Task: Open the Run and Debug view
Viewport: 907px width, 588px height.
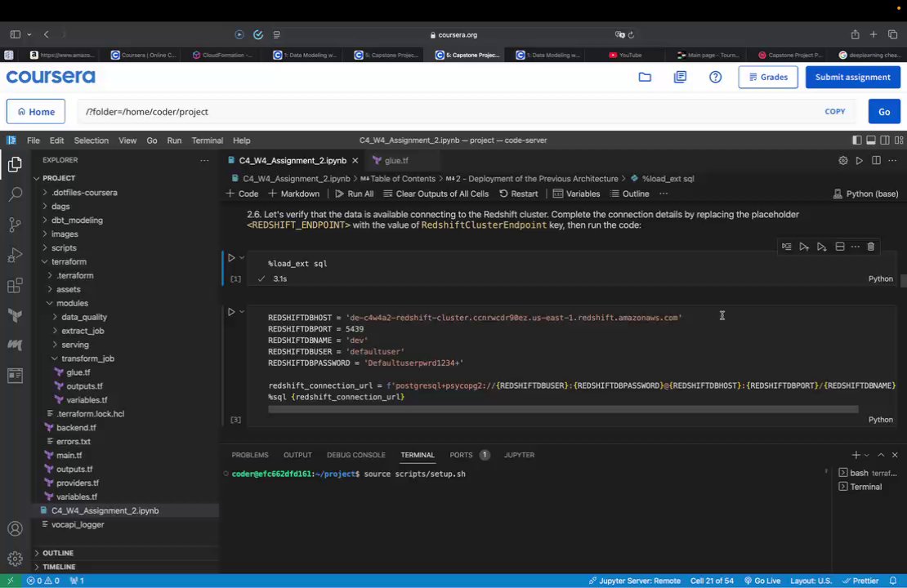Action: click(15, 255)
